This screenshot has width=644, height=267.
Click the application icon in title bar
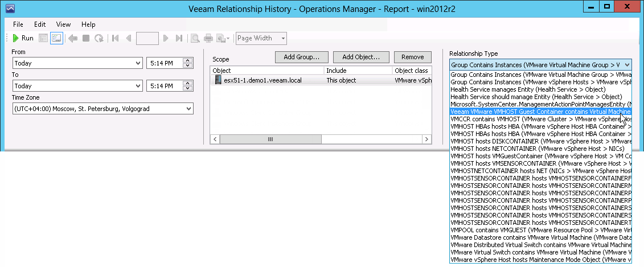click(x=11, y=7)
